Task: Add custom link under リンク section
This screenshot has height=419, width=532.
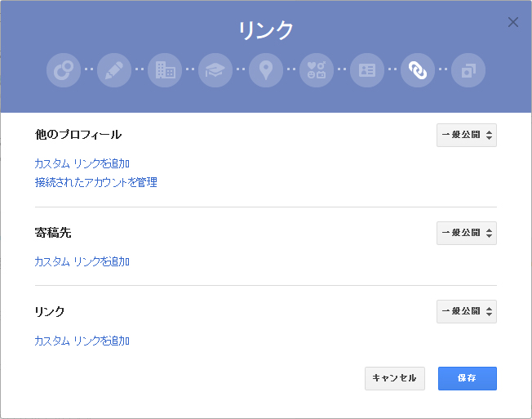Action: tap(82, 341)
